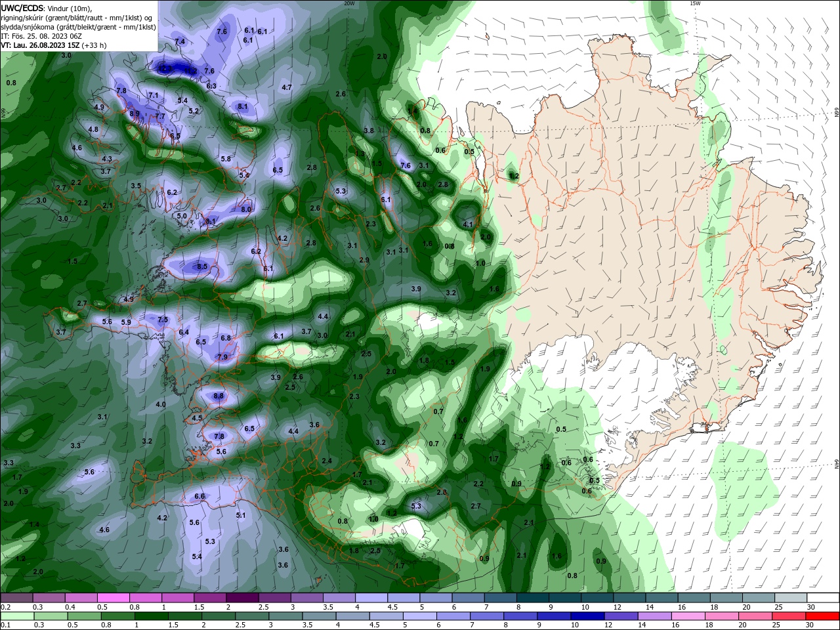Viewport: 840px width, 630px height.
Task: Click the '20W' longitude label
Action: pyautogui.click(x=349, y=3)
